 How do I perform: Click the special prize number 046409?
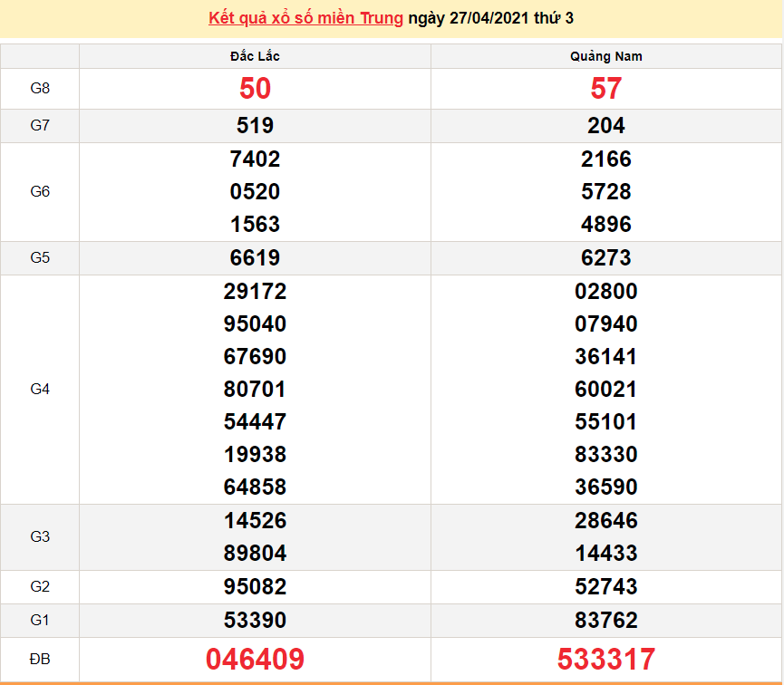(255, 659)
